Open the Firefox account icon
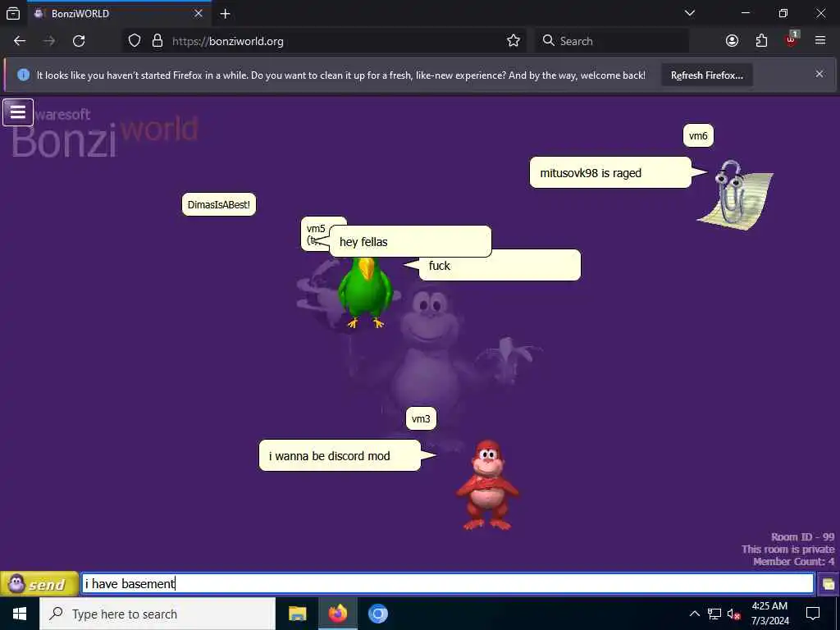The image size is (840, 630). pos(732,41)
